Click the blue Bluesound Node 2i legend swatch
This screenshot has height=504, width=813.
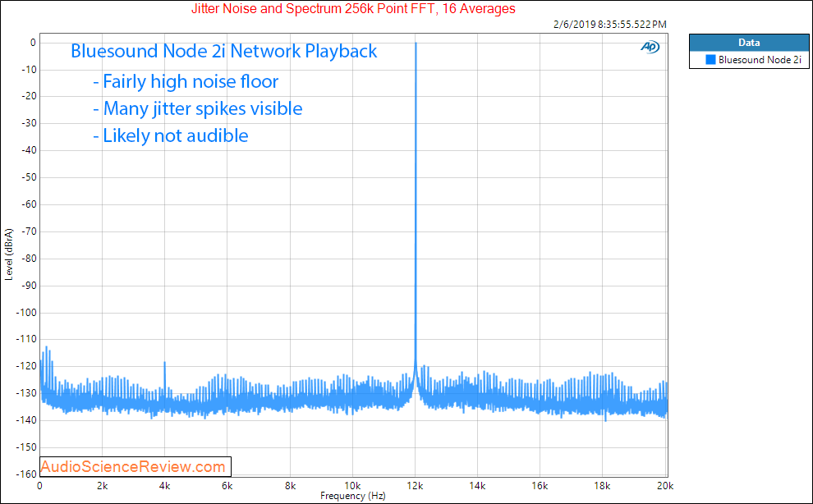point(710,60)
